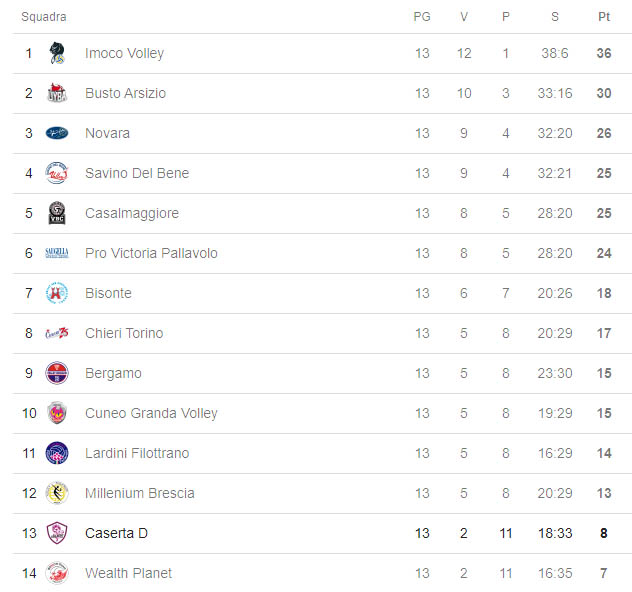Click the Novara team logo
Screen dimensions: 632x592
tap(57, 133)
